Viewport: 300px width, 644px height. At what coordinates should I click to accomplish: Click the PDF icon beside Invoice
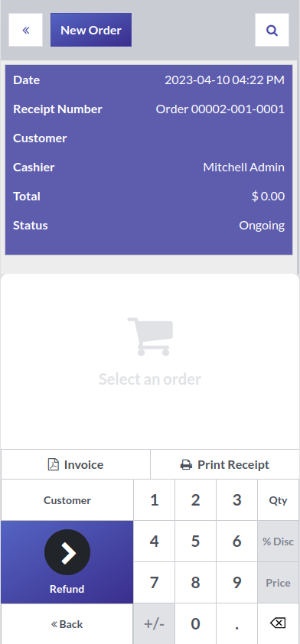tap(54, 464)
